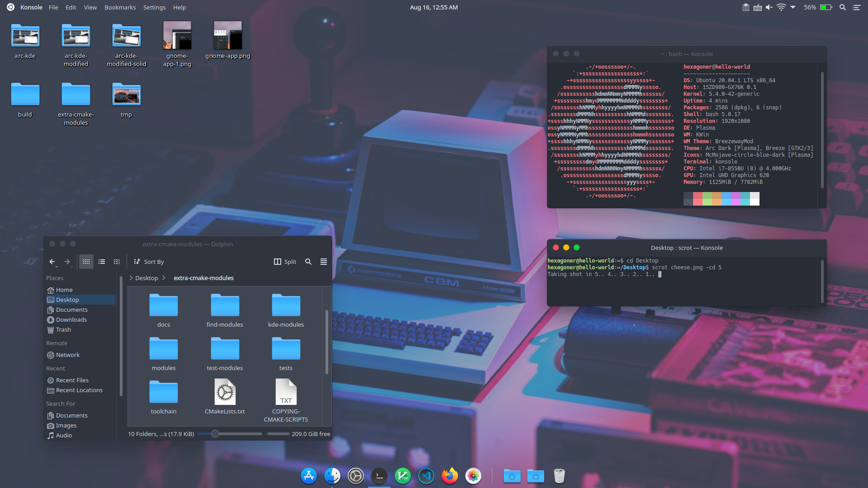Search for Audio files
The height and width of the screenshot is (488, 868).
coord(80,435)
